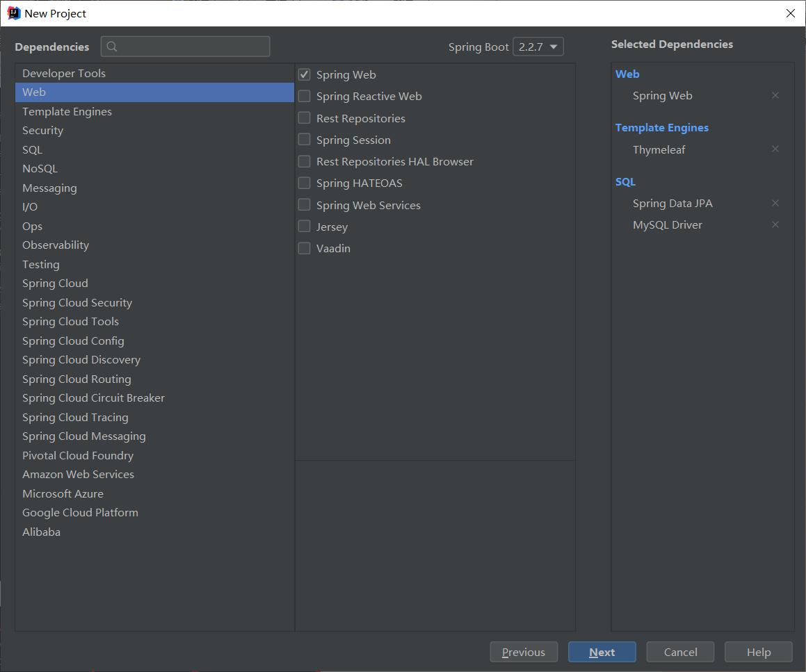Enable the Jersey dependency
Viewport: 806px width, 672px height.
click(x=305, y=227)
